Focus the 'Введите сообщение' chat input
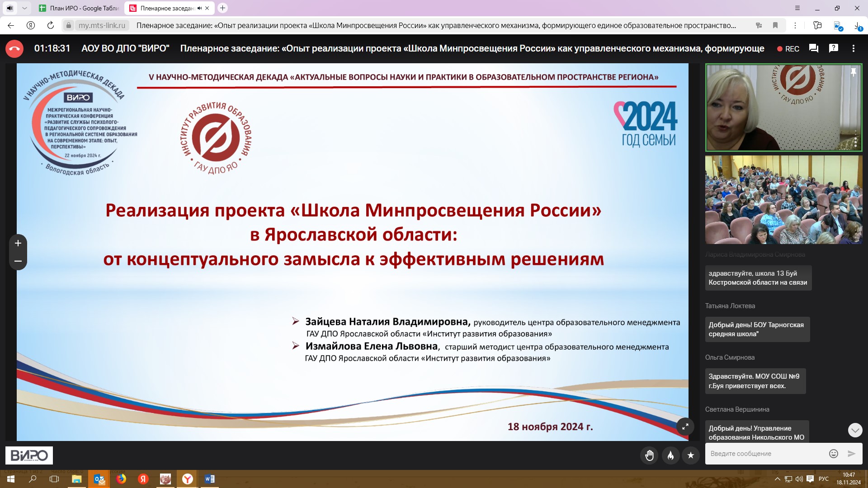Screen dimensions: 868x488 [x=766, y=454]
